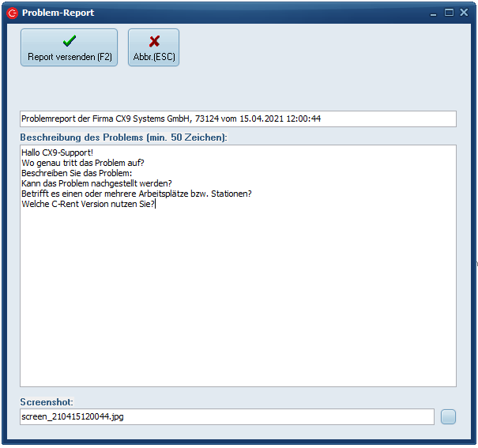This screenshot has height=448, width=478.
Task: Click the empty area of the description box
Action: (237, 300)
